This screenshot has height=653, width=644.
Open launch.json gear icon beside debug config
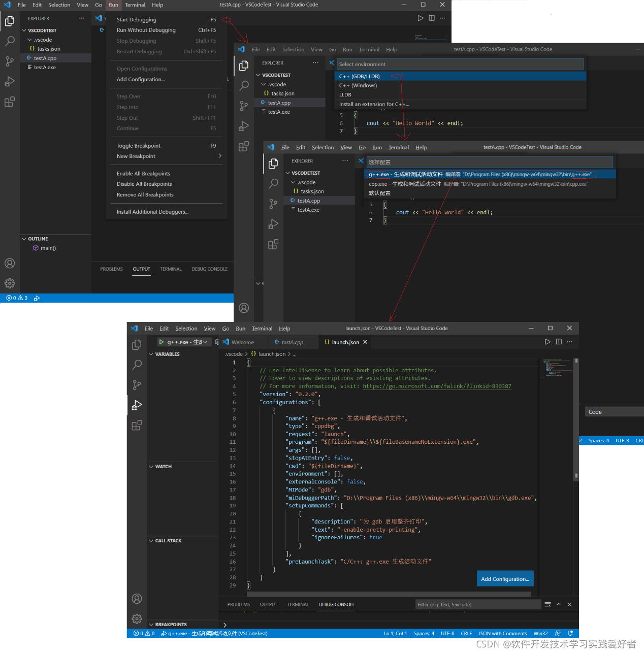(x=216, y=342)
